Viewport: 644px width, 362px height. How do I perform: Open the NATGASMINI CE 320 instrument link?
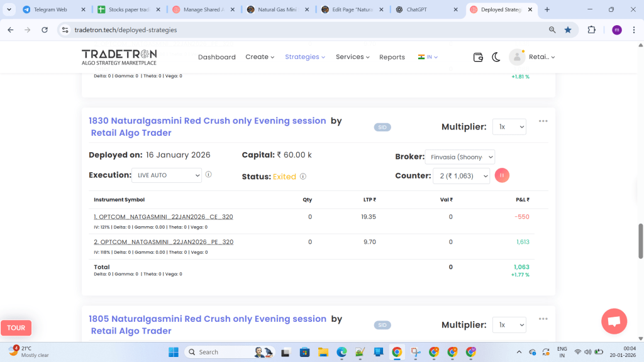(164, 217)
